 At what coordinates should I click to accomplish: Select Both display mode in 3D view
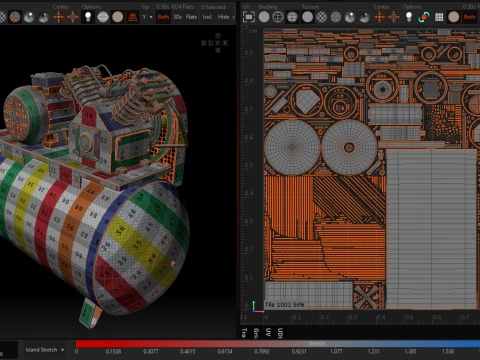coord(163,17)
